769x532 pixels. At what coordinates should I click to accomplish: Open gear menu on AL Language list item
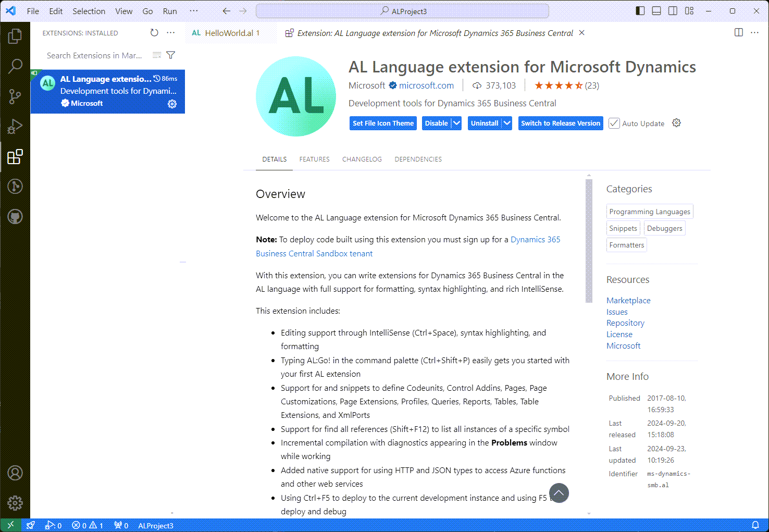(x=172, y=104)
